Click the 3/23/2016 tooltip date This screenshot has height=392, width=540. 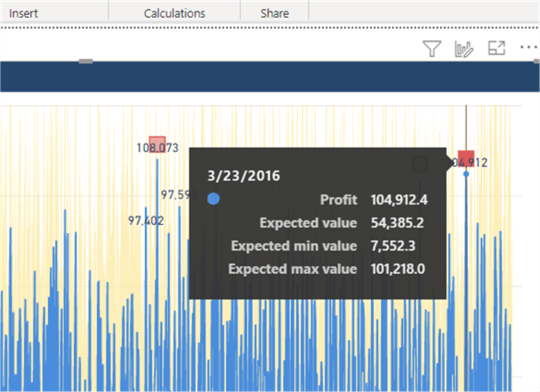pyautogui.click(x=244, y=176)
